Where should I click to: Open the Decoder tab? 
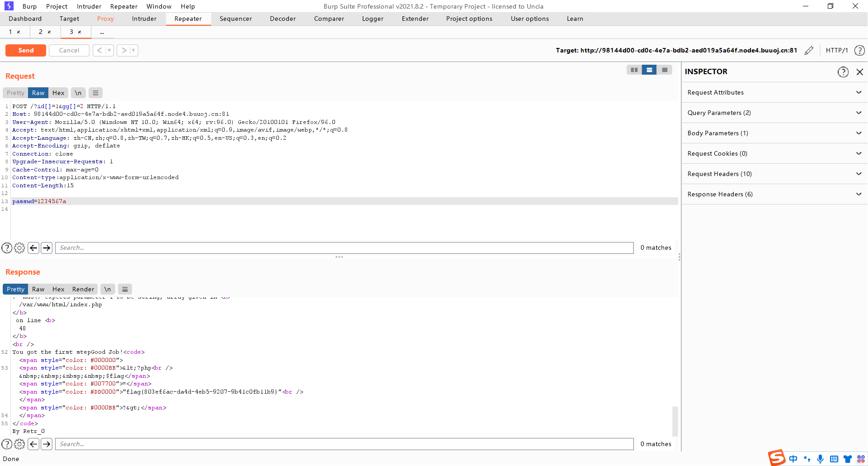click(x=283, y=19)
